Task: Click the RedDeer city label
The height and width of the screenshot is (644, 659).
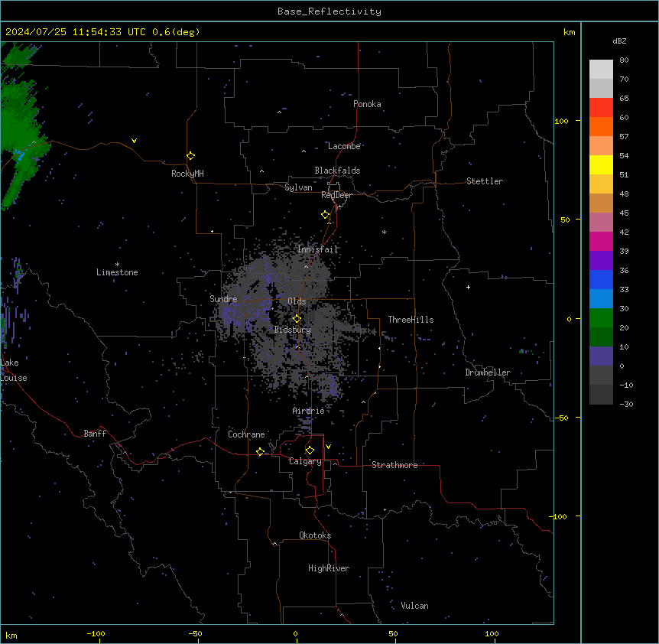Action: (x=336, y=195)
